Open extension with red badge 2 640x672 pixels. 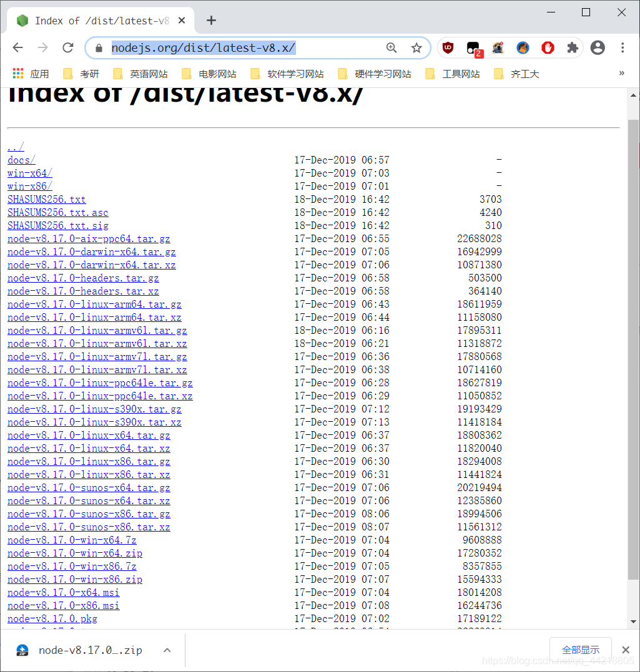click(473, 49)
